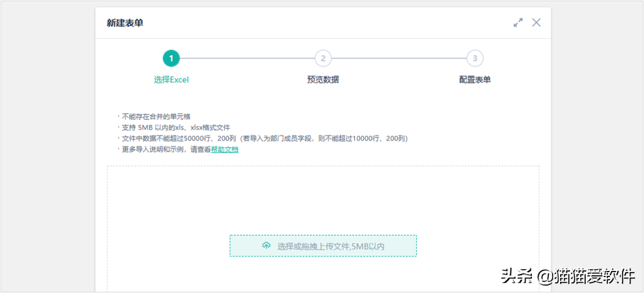
Task: Select the step 3 circle indicator
Action: coord(475,58)
